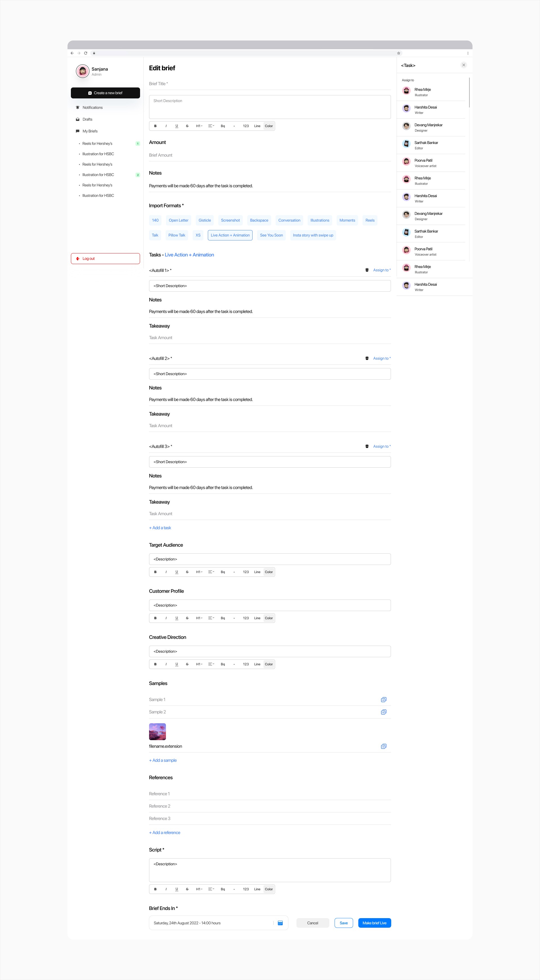Delete Autofill 1 task with trash icon
This screenshot has width=540, height=980.
point(367,270)
